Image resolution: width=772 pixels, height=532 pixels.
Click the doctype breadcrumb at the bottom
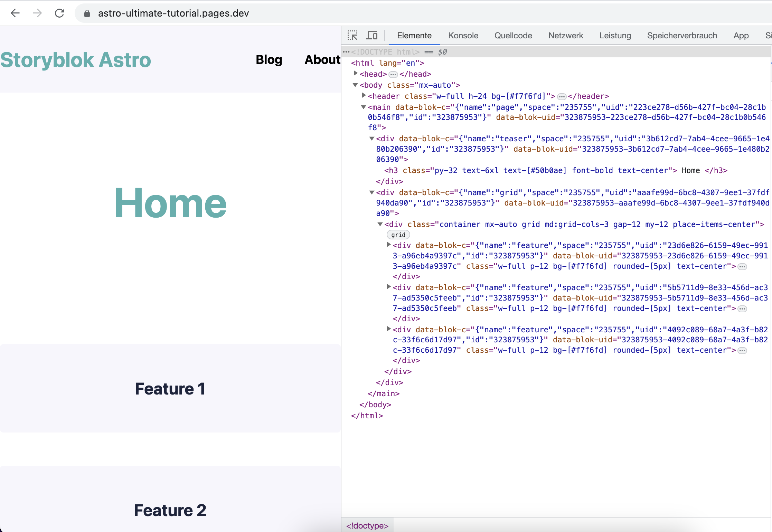click(x=367, y=525)
